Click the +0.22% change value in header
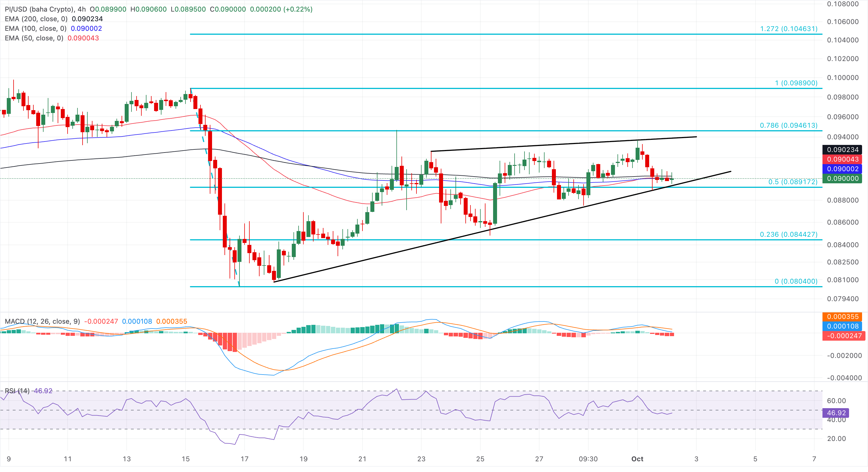This screenshot has width=868, height=472. coord(298,9)
